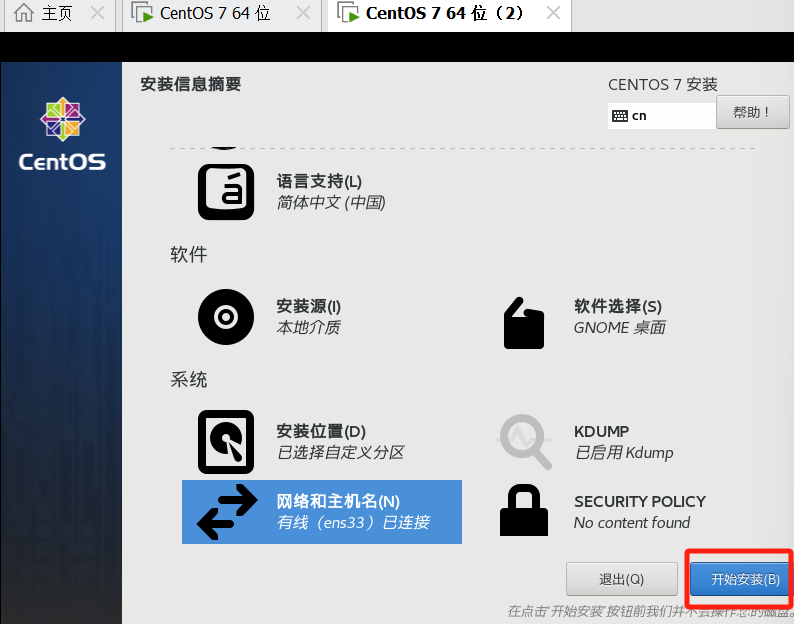Open the 语言支持(L) settings
794x624 pixels.
319,181
